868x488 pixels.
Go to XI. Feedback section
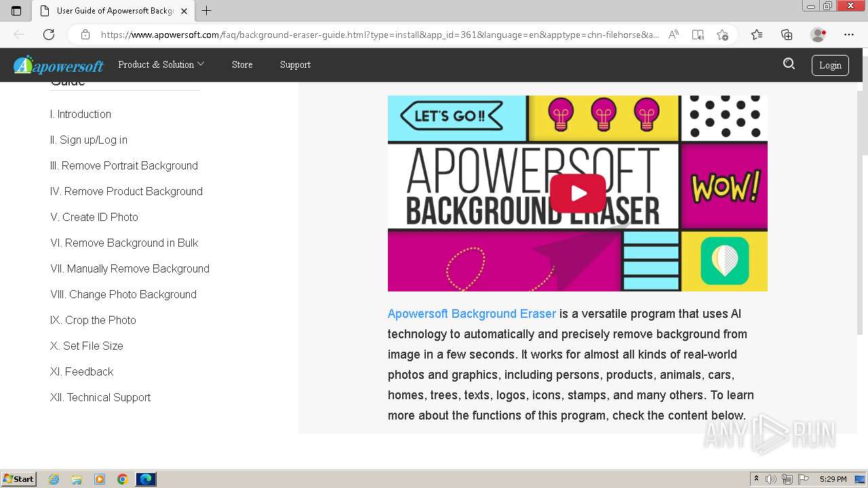point(81,371)
